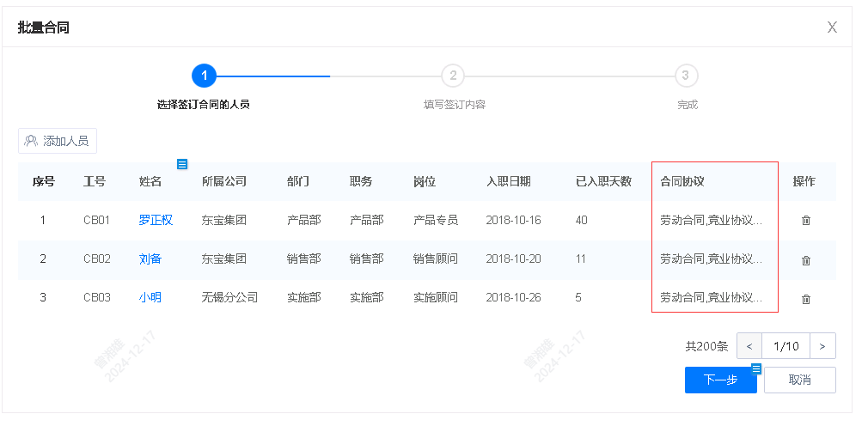868x426 pixels.
Task: Go to the previous page arrow
Action: (749, 346)
